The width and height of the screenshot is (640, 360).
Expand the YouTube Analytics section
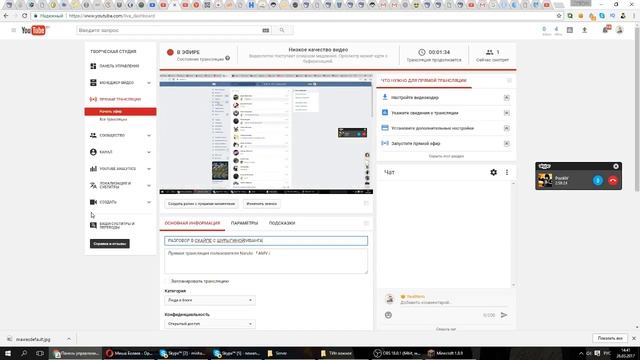[x=149, y=169]
